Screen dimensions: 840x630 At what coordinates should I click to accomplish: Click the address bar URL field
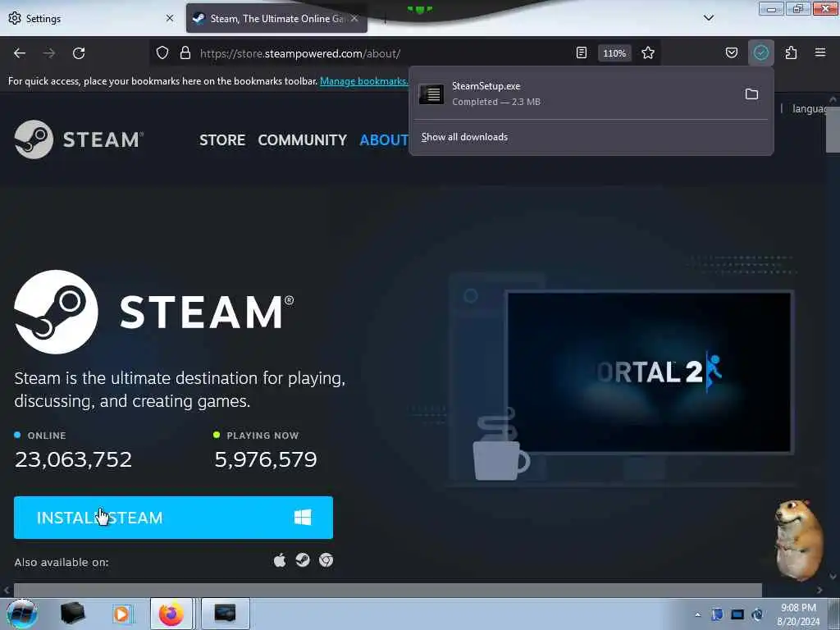pyautogui.click(x=375, y=53)
